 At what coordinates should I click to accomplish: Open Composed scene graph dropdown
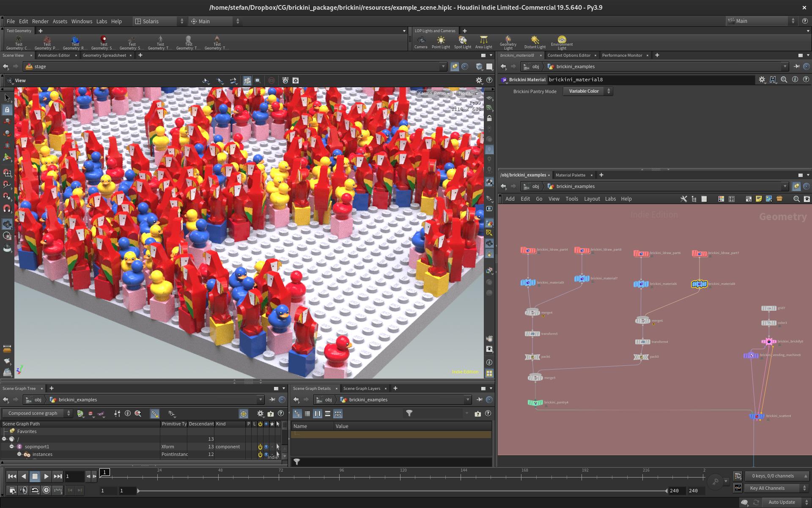tap(37, 414)
